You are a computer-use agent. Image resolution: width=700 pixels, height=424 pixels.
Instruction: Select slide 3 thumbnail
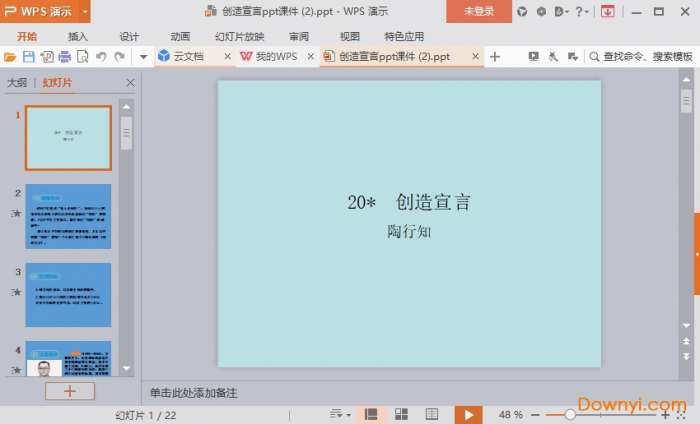[x=68, y=295]
